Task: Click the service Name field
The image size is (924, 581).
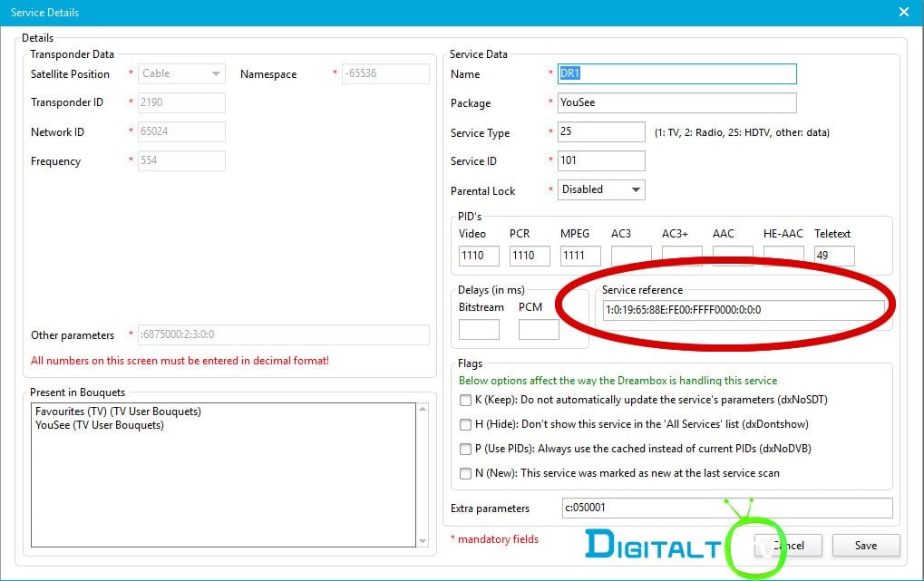Action: click(676, 73)
